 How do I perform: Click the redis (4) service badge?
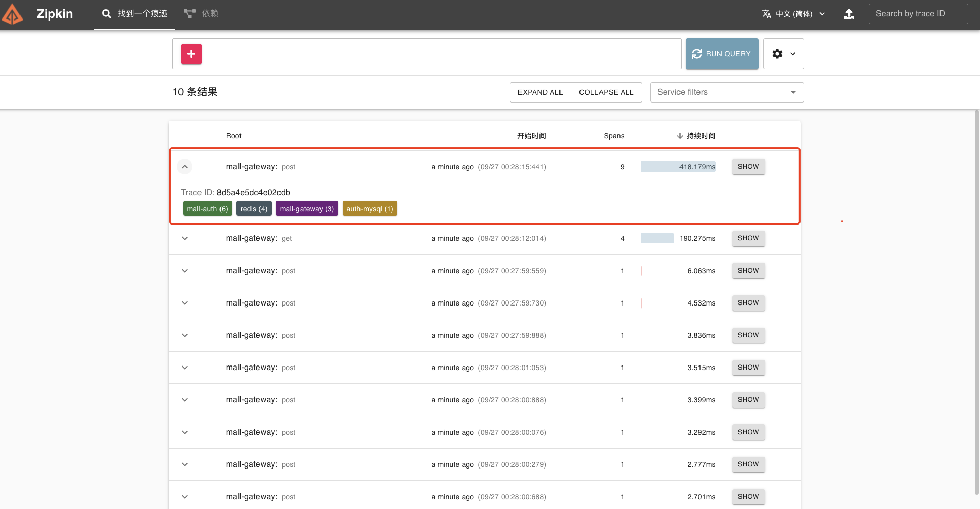tap(254, 209)
